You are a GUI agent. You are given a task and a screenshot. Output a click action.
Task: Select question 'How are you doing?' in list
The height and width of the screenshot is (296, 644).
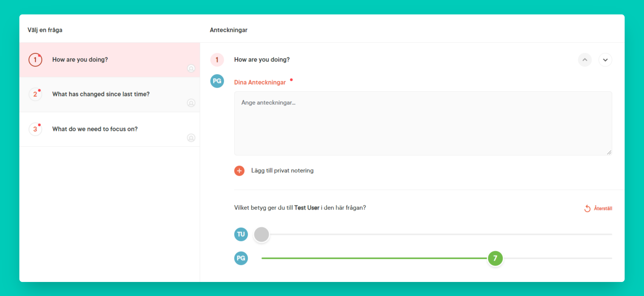[80, 60]
